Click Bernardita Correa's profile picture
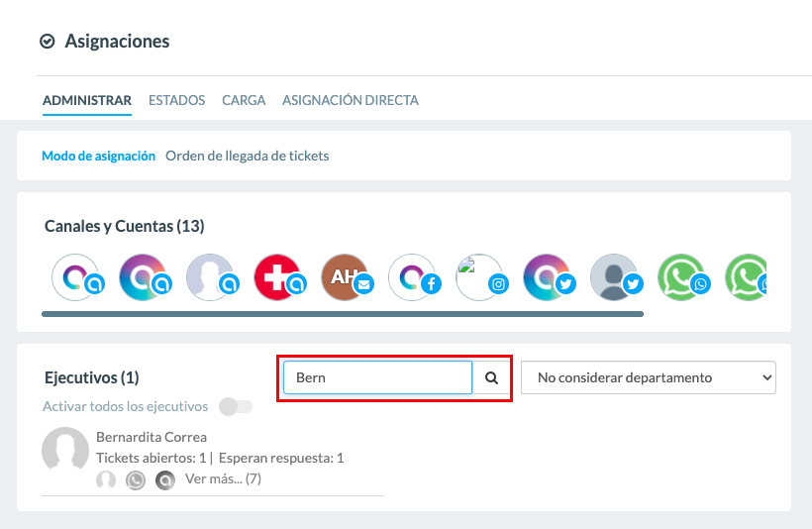 point(65,451)
